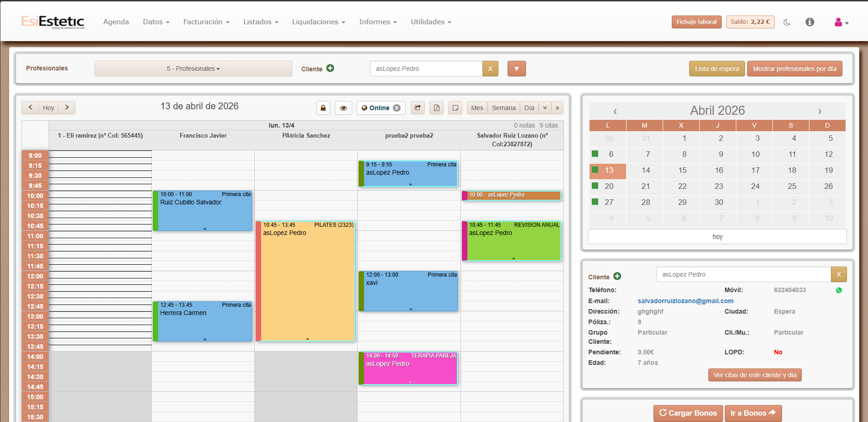Expand the filter triangle button
Viewport: 868px width, 422px height.
pyautogui.click(x=516, y=69)
